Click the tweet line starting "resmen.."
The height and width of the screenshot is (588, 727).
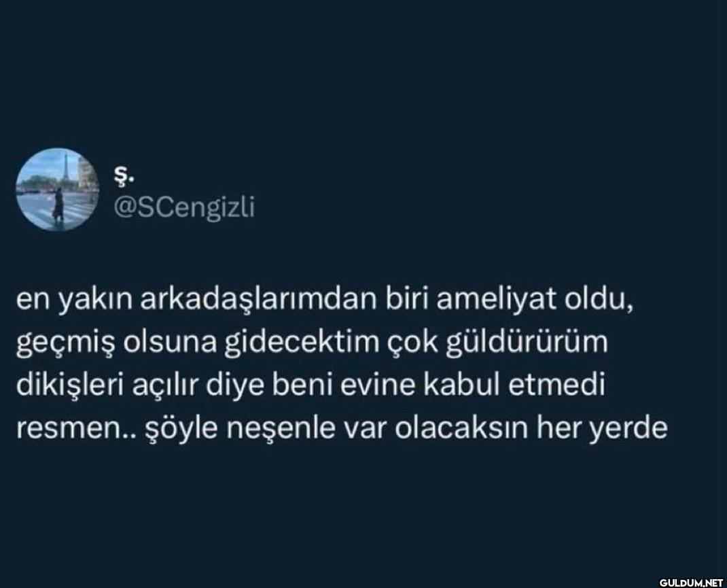click(x=342, y=428)
